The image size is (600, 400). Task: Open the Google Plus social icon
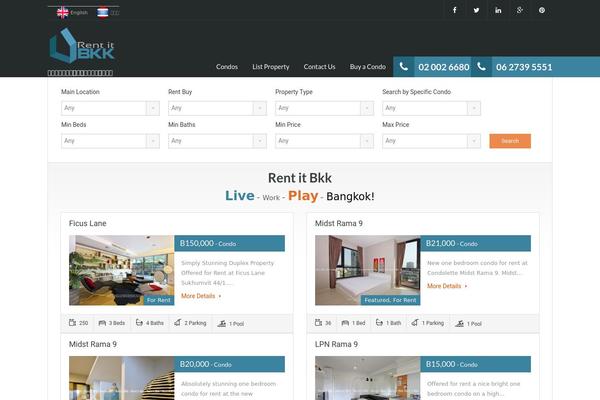pos(520,10)
